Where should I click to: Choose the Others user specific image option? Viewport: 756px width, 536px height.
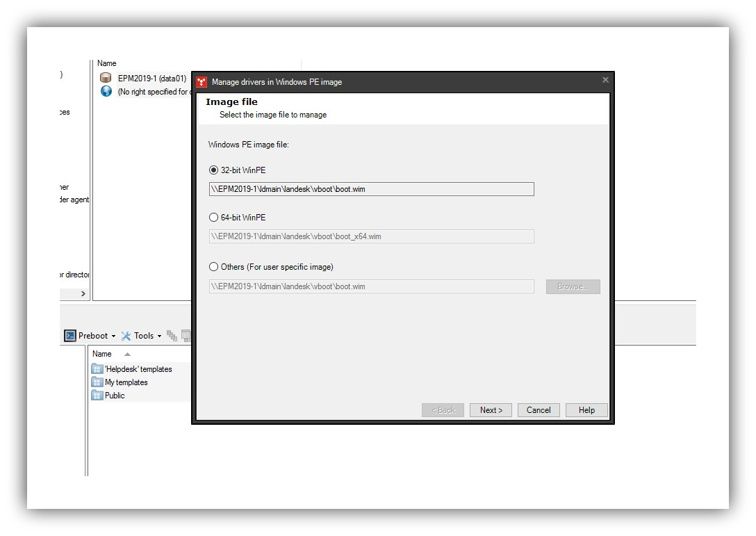(x=213, y=266)
